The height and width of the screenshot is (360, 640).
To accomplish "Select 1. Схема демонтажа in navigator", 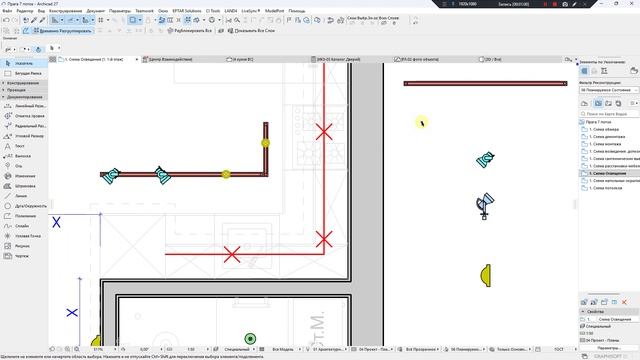I will (x=607, y=137).
